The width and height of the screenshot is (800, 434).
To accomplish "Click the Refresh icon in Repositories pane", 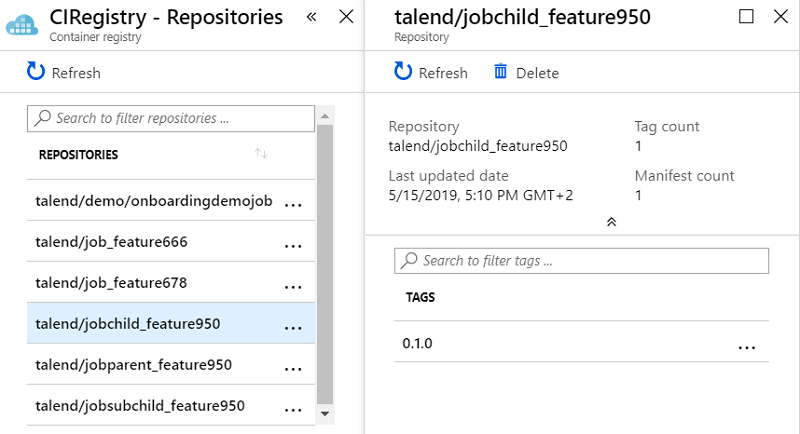I will (x=36, y=72).
